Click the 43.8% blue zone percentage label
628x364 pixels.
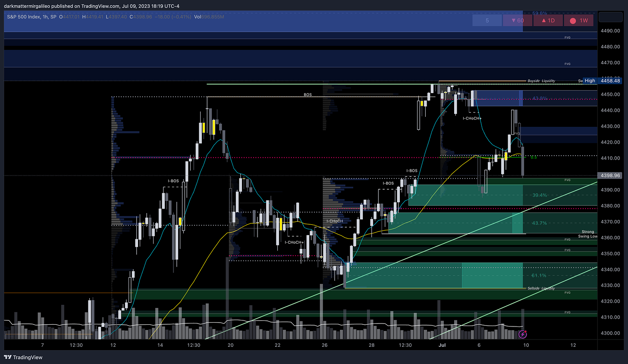pos(540,98)
